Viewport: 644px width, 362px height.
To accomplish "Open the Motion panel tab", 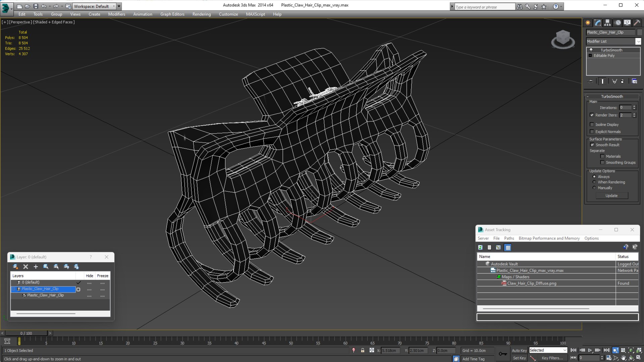I will pos(618,23).
